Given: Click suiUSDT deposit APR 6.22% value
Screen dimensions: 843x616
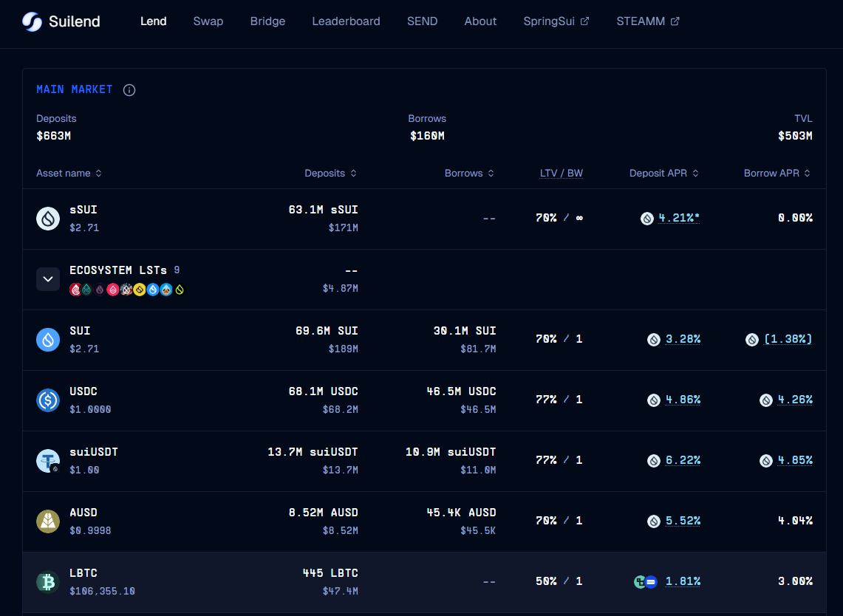Looking at the screenshot, I should 683,460.
